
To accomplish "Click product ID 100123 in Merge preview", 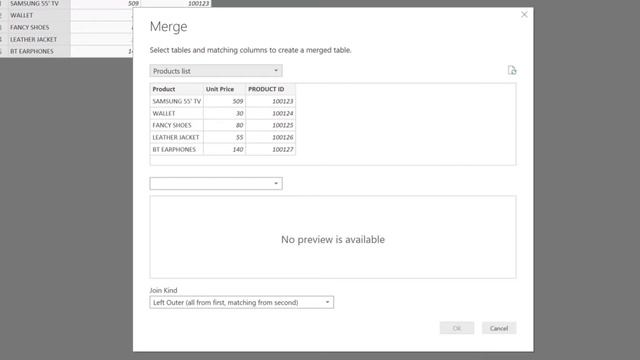I will pyautogui.click(x=271, y=101).
